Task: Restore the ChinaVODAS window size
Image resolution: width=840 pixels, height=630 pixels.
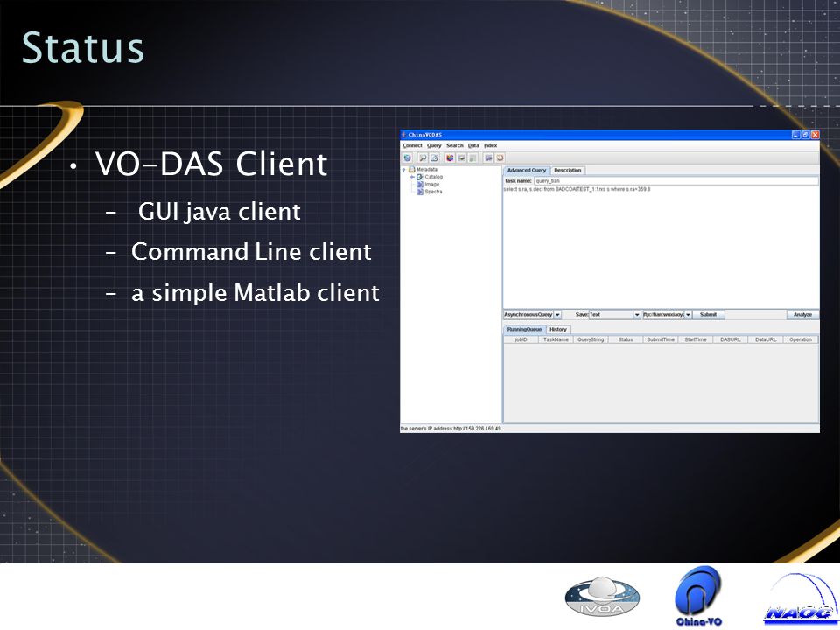Action: pos(805,135)
